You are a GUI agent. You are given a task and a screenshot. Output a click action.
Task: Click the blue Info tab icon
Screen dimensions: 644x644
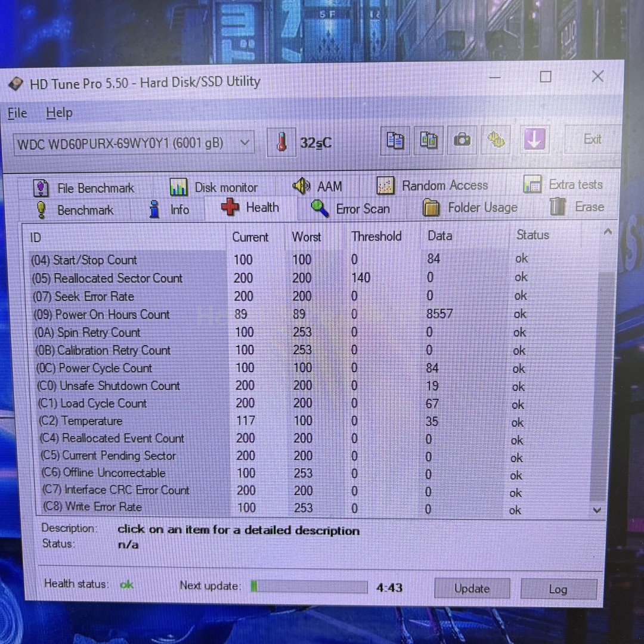pyautogui.click(x=154, y=209)
